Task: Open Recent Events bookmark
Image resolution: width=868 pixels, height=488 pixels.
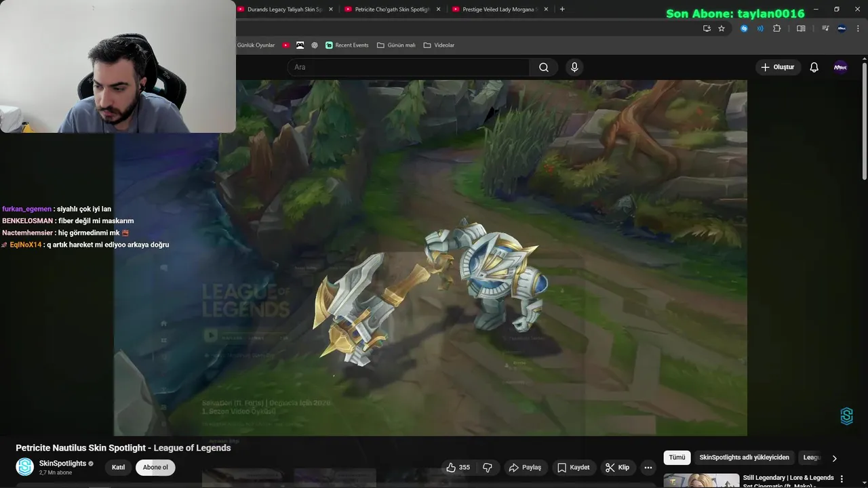Action: pos(347,45)
